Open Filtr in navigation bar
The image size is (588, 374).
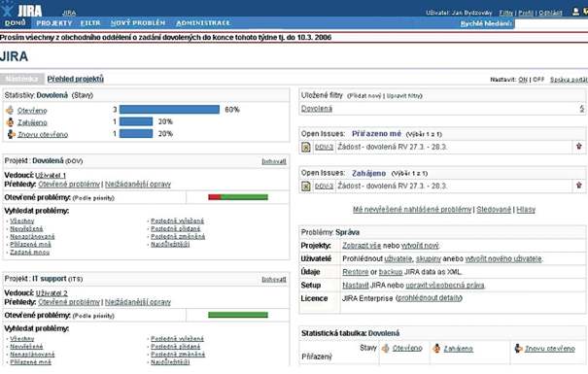click(x=90, y=23)
